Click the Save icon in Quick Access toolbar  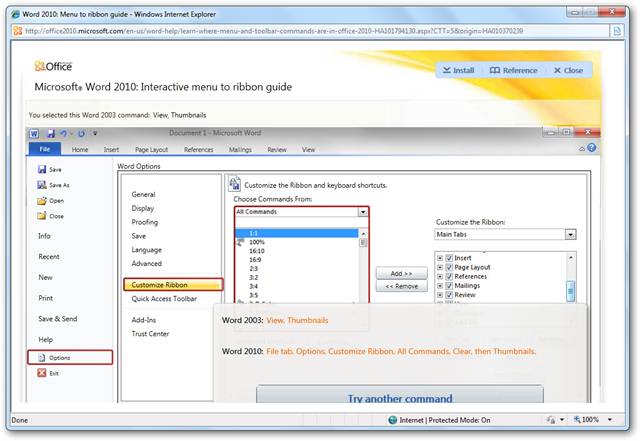point(51,134)
